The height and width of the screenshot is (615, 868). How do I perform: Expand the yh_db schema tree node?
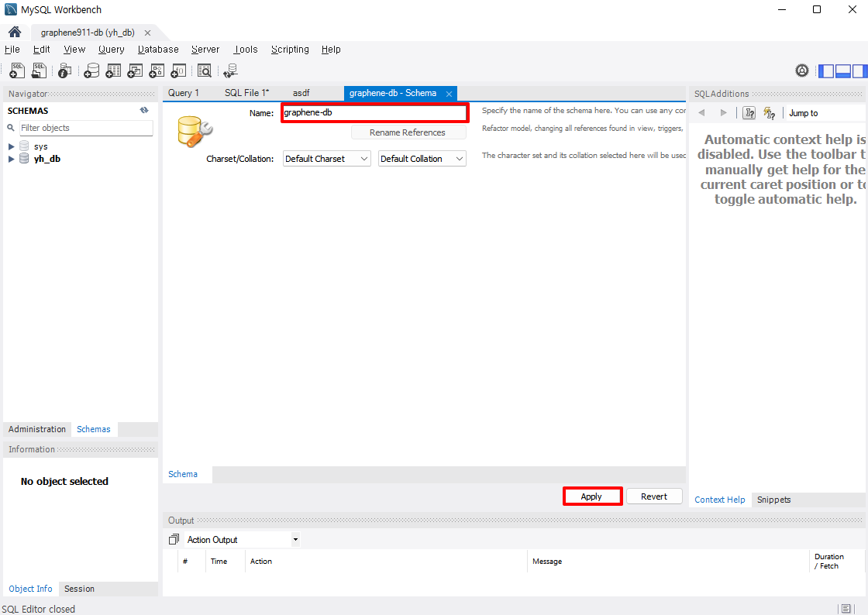pyautogui.click(x=11, y=160)
